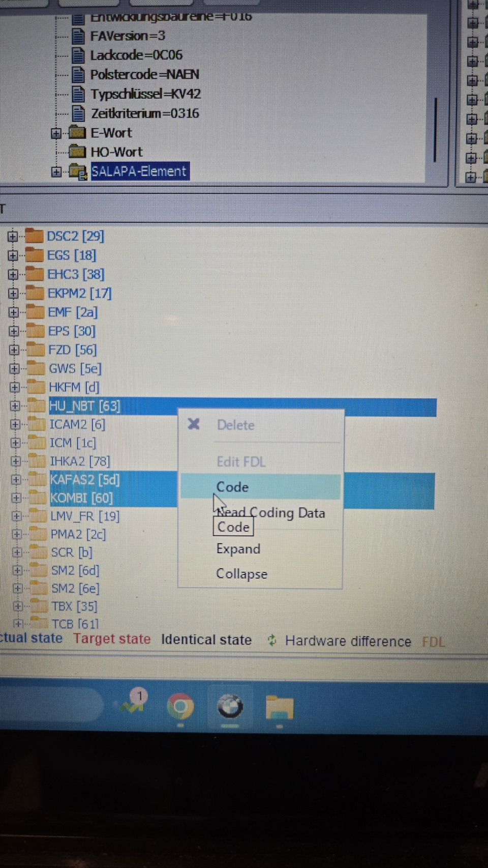This screenshot has width=488, height=868.
Task: Expand the ICAM2 [6] ECU node
Action: [15, 424]
